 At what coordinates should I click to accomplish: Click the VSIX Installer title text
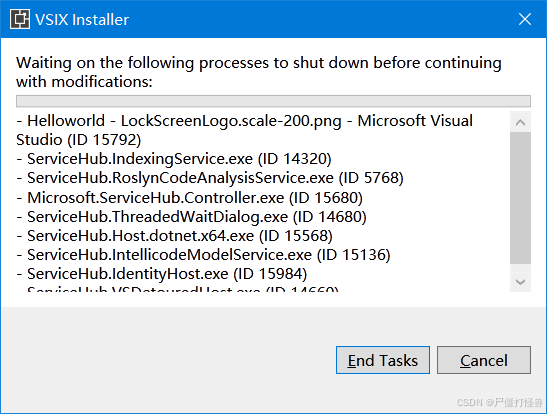pos(82,20)
